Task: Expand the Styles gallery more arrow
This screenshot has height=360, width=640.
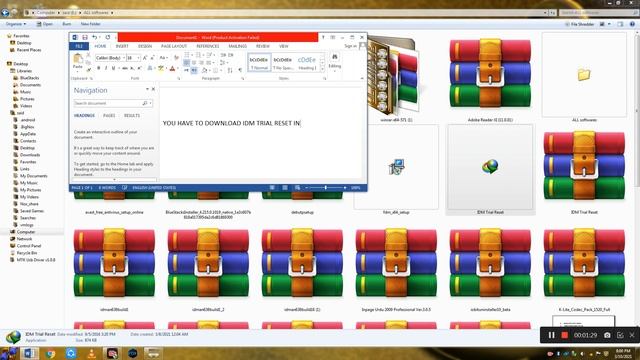Action: pyautogui.click(x=322, y=69)
